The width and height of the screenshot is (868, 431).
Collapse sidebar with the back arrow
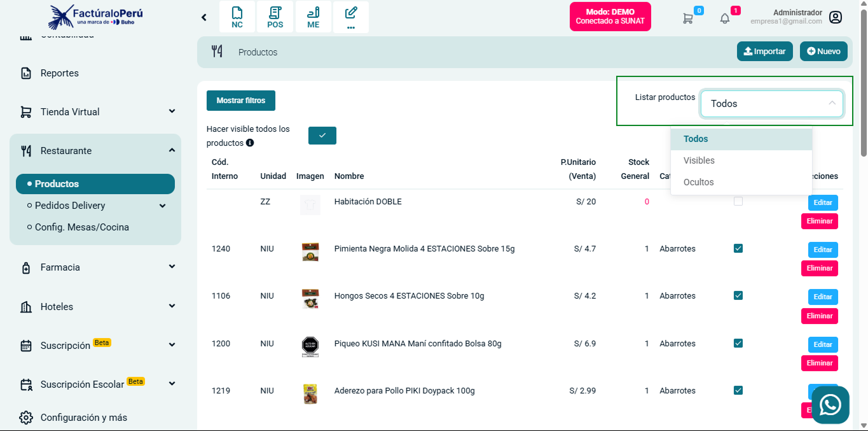click(x=204, y=17)
